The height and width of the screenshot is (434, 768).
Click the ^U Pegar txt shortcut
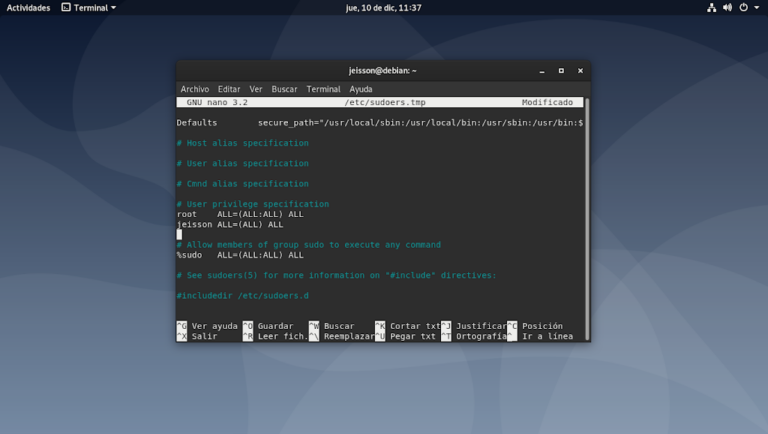point(405,336)
